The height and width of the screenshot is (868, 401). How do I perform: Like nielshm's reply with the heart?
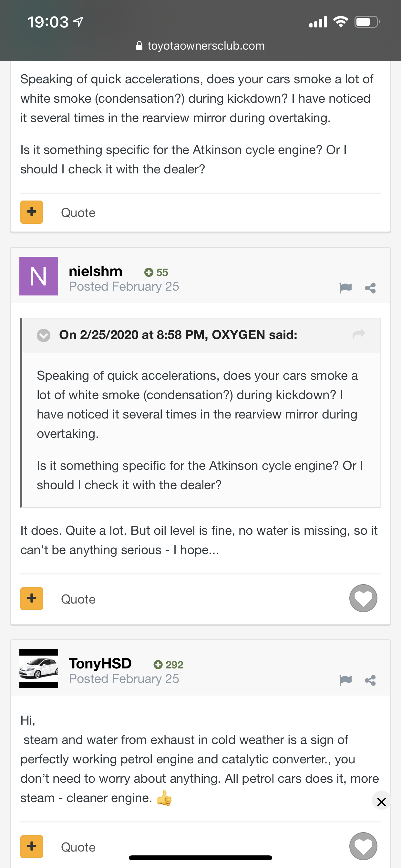363,598
